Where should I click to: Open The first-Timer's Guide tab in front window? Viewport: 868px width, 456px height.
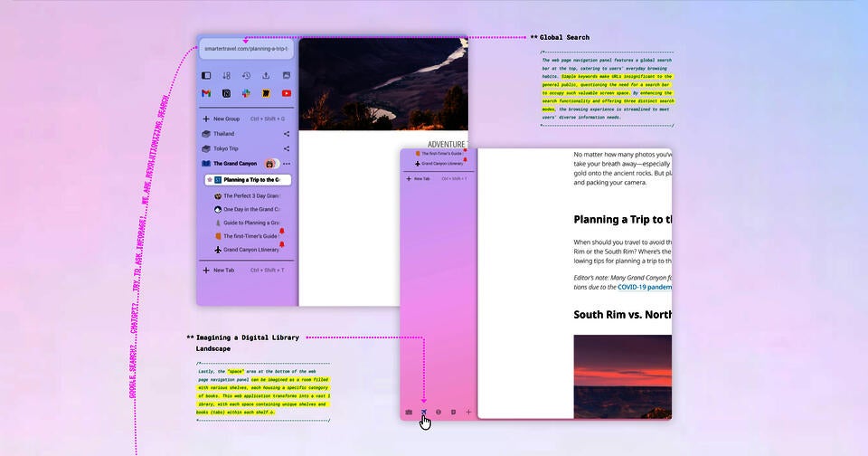tap(439, 154)
